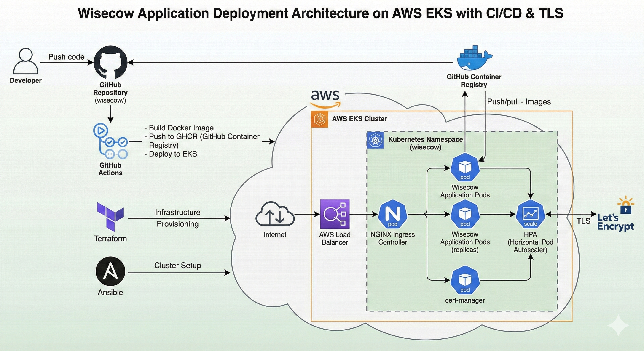Screen dimensions: 644x351
Task: Select the purple AWS Load Balancer icon
Action: [335, 214]
